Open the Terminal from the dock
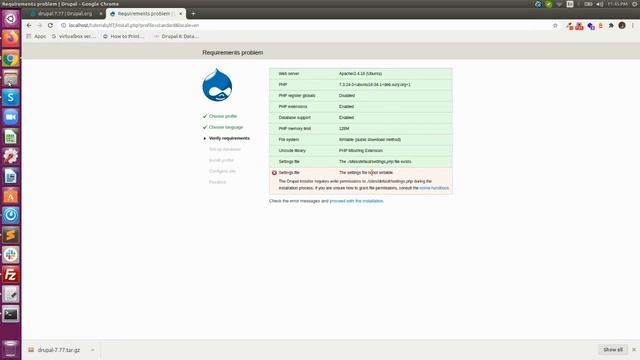 point(11,314)
